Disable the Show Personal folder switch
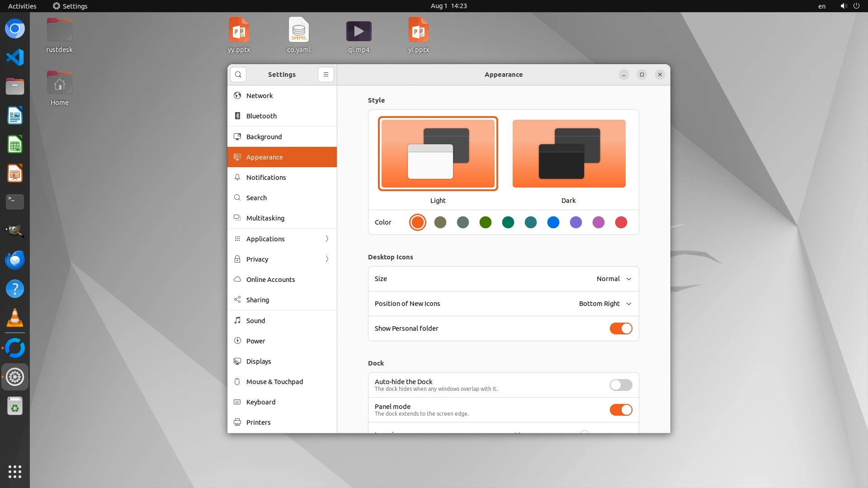 [621, 328]
